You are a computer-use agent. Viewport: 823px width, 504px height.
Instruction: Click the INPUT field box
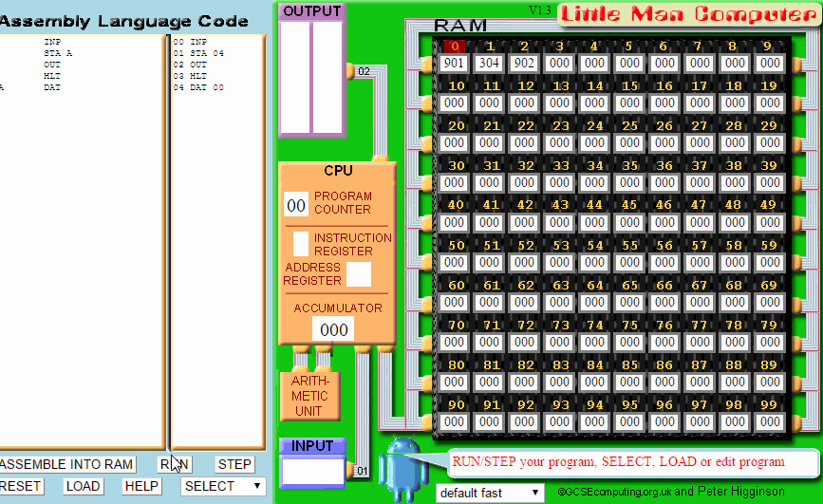tap(312, 471)
